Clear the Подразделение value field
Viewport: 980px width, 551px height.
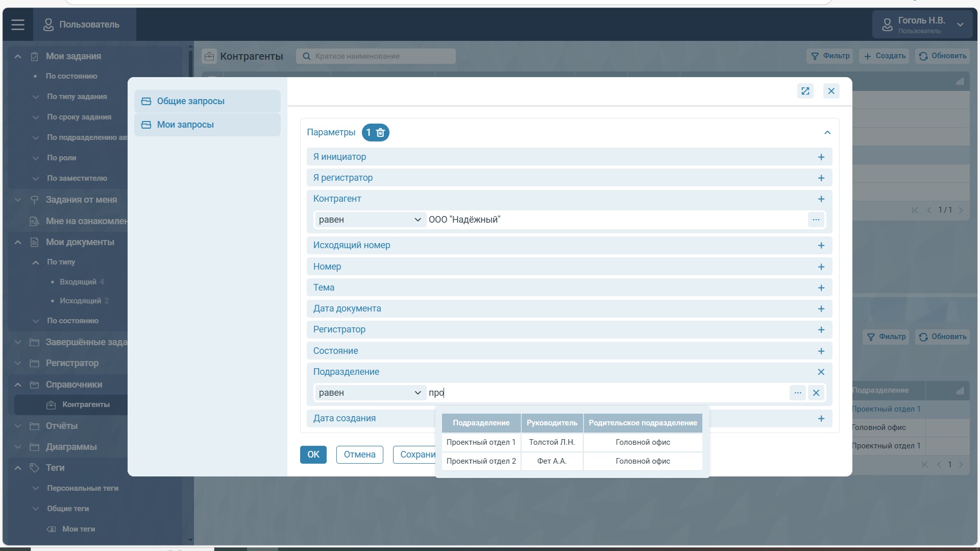point(816,393)
